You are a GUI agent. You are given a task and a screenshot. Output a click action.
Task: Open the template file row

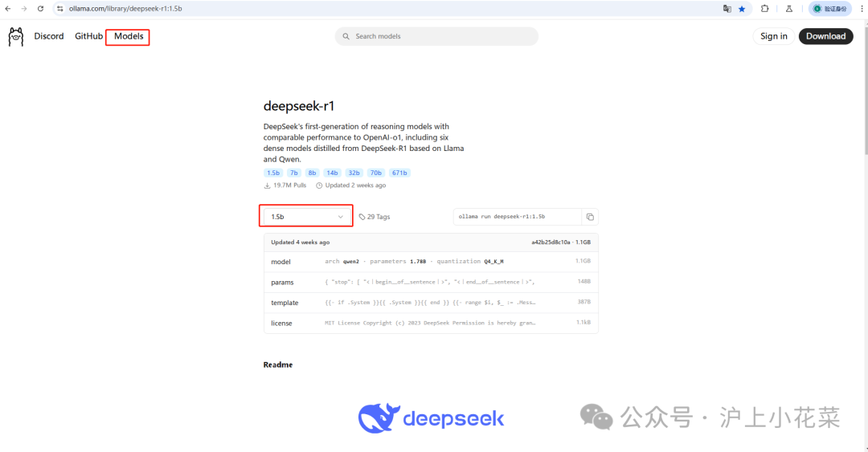(431, 303)
